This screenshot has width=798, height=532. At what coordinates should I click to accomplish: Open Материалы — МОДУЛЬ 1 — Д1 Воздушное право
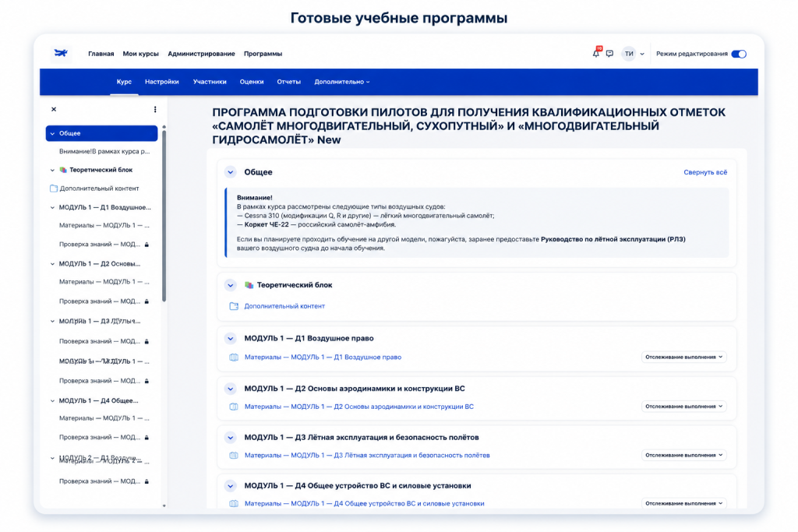pyautogui.click(x=323, y=357)
